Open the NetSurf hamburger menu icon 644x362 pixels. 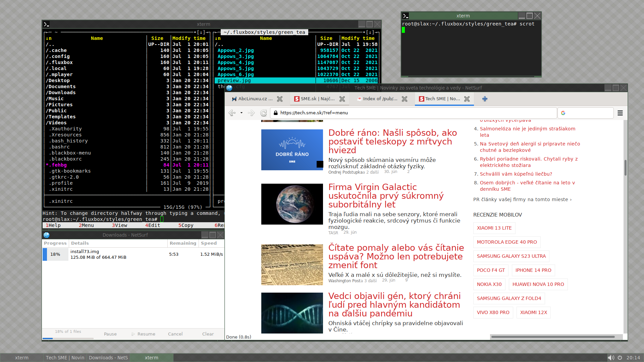620,113
